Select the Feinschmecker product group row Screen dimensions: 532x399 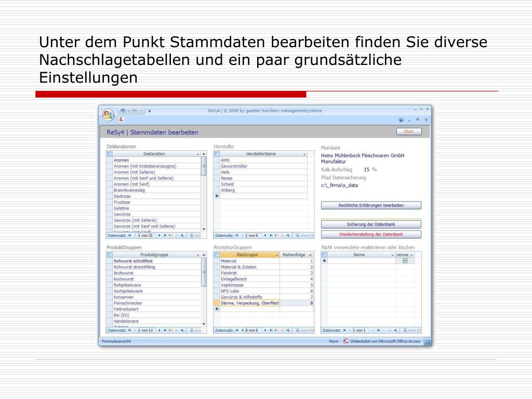[x=157, y=303]
